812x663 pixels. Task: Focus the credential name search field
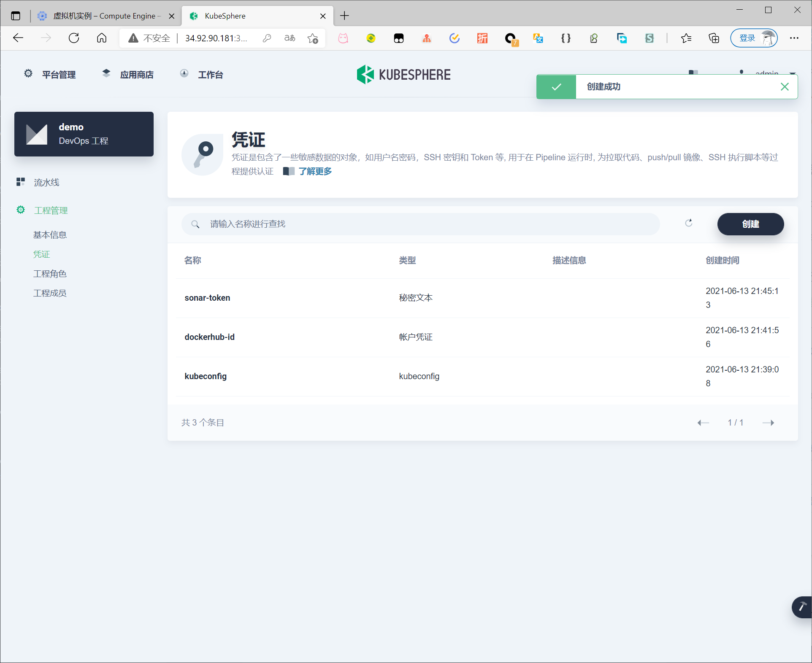[422, 224]
